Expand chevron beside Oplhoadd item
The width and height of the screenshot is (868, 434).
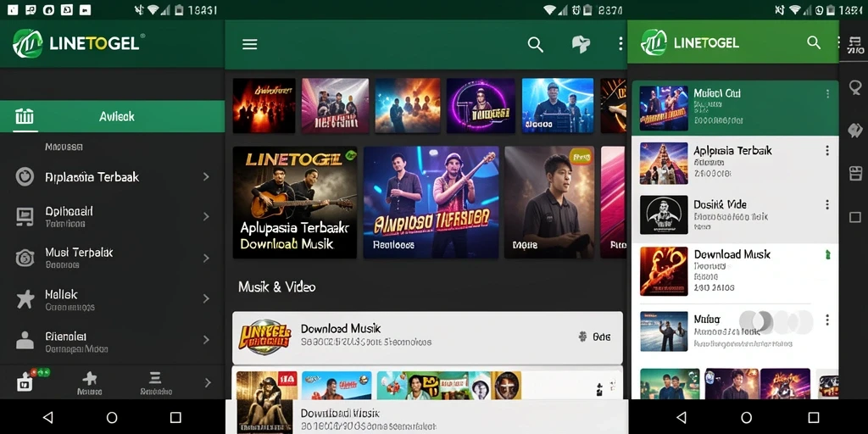click(x=206, y=216)
